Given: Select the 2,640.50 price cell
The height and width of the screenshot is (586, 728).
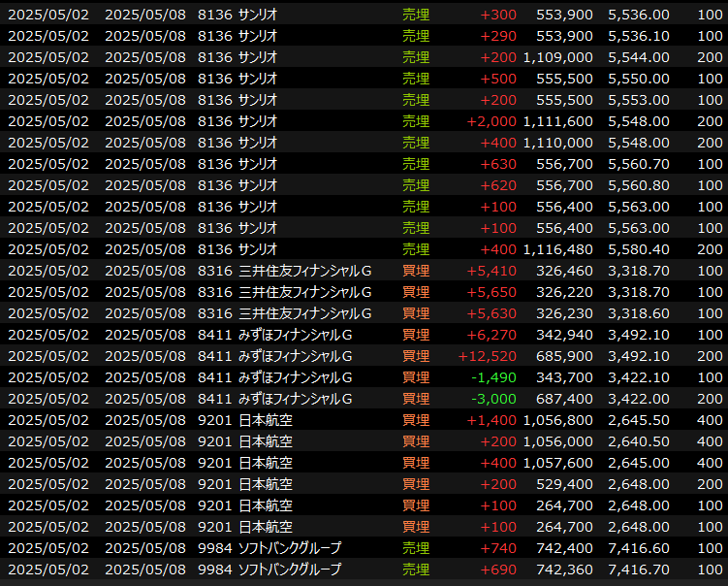Looking at the screenshot, I should click(x=638, y=441).
